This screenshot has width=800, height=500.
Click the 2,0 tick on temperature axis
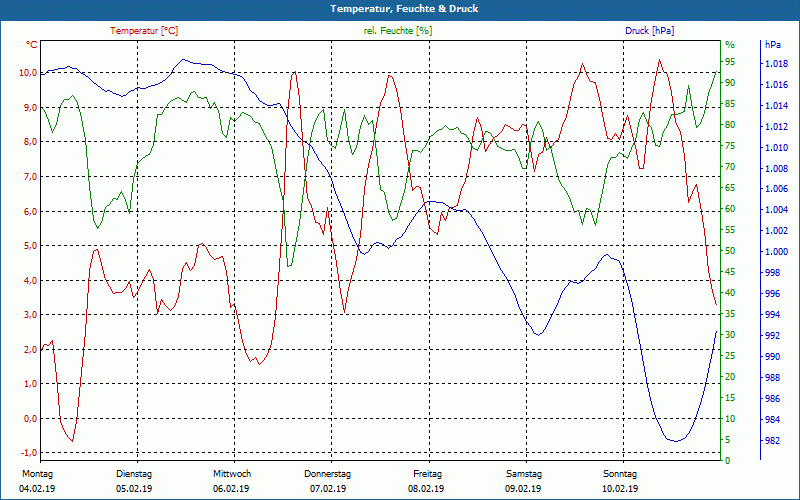[30, 349]
